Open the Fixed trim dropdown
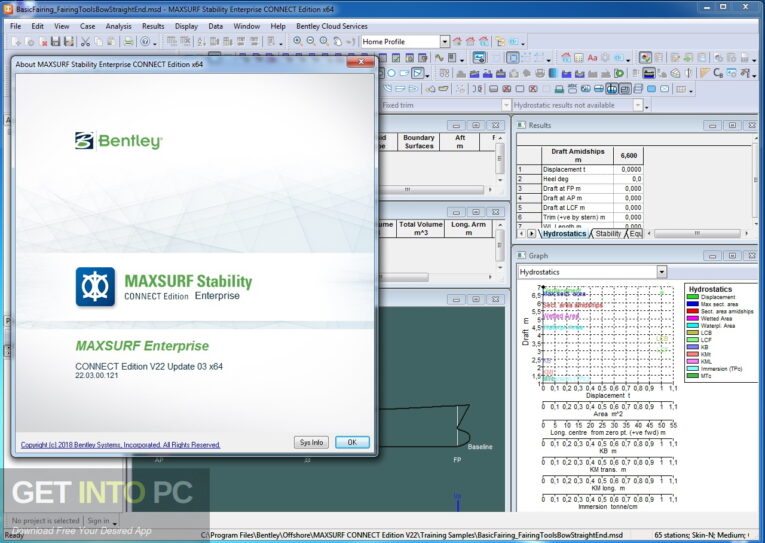This screenshot has width=765, height=543. click(506, 105)
